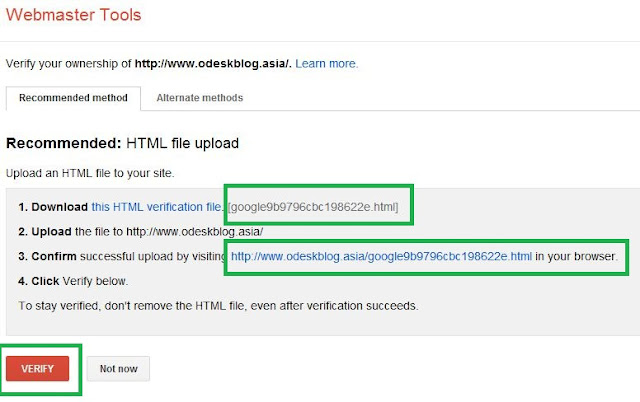Viewport: 640px width, 402px height.
Task: Click the [google9b9796cbc198622e.html] filename text
Action: [313, 207]
